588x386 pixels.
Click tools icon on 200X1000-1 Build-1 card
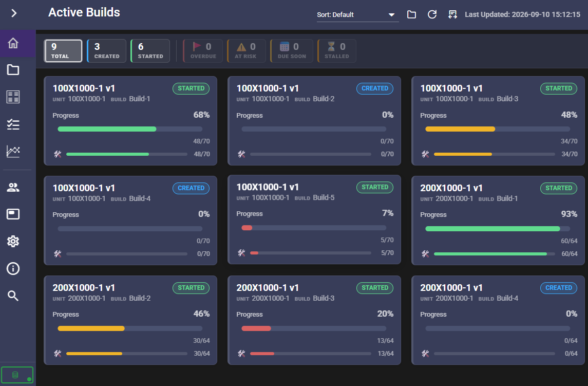click(x=425, y=254)
